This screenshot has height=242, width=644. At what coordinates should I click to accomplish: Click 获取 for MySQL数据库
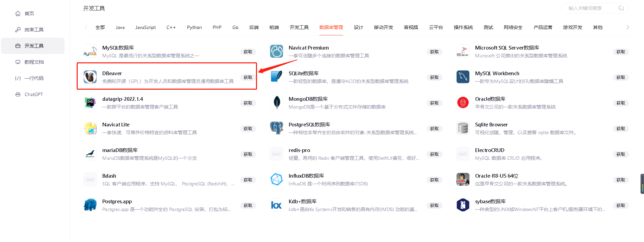[248, 52]
